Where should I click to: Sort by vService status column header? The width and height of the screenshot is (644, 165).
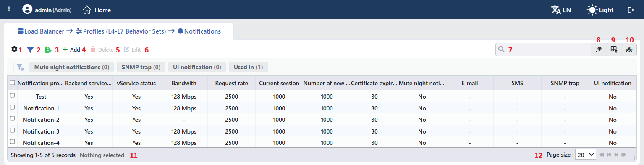(x=136, y=83)
